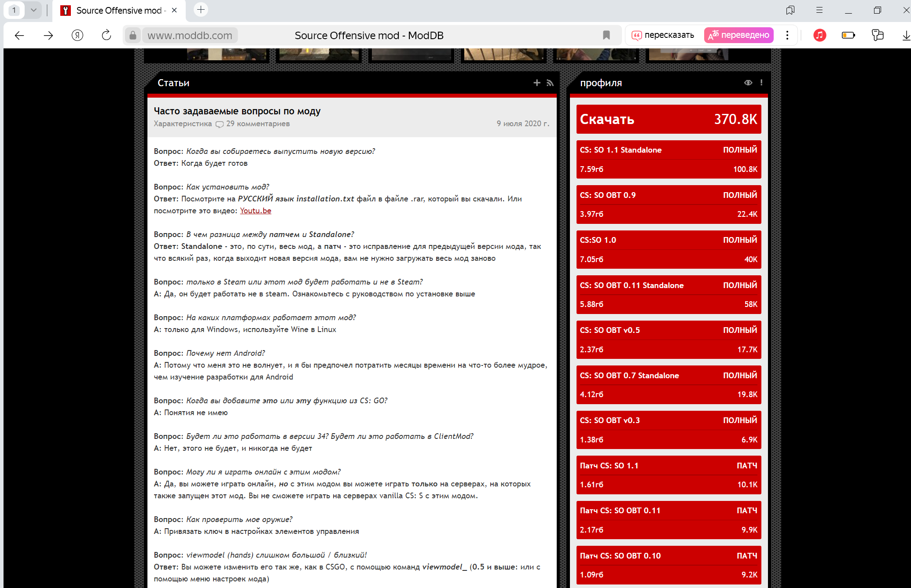Click the plus icon in Статьи header
The width and height of the screenshot is (911, 588).
tap(537, 83)
